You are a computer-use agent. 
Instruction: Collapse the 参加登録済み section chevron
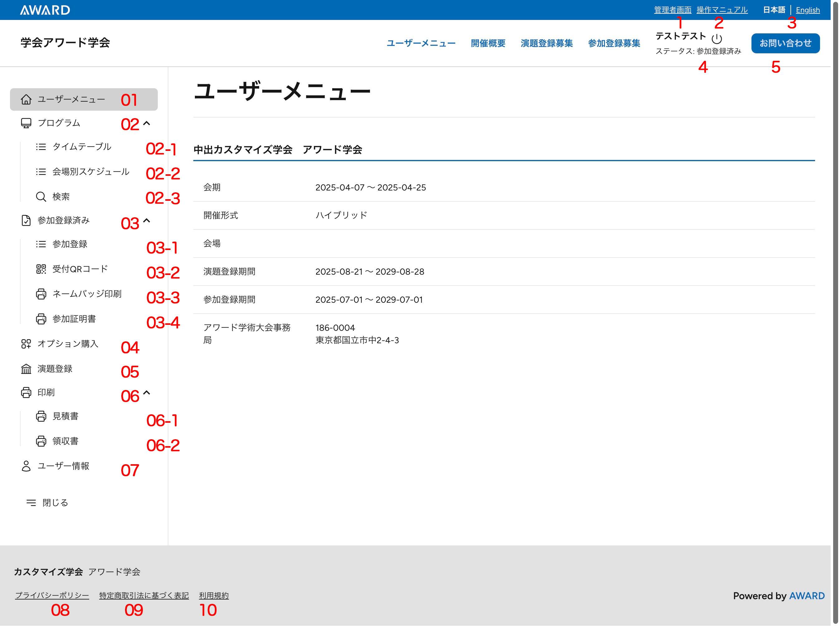[x=147, y=220]
